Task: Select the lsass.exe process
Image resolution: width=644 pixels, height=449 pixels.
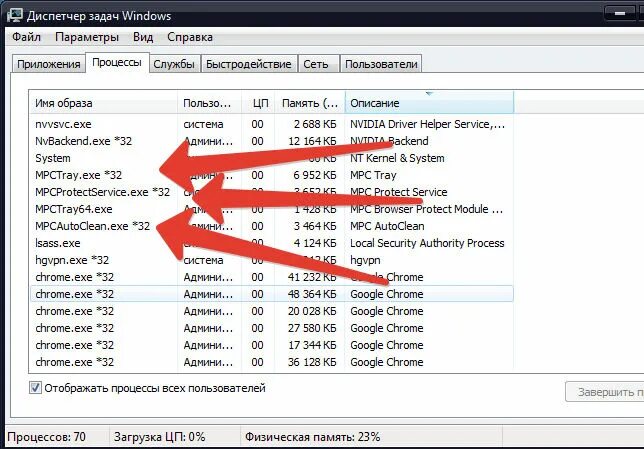Action: [x=271, y=243]
